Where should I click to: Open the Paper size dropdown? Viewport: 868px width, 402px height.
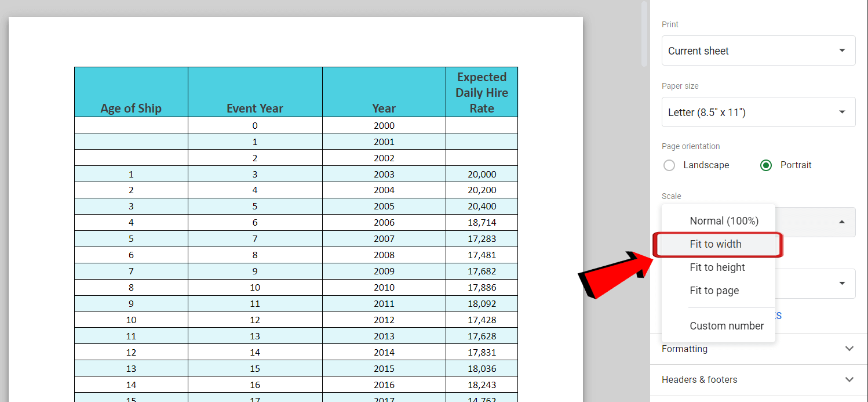click(758, 112)
